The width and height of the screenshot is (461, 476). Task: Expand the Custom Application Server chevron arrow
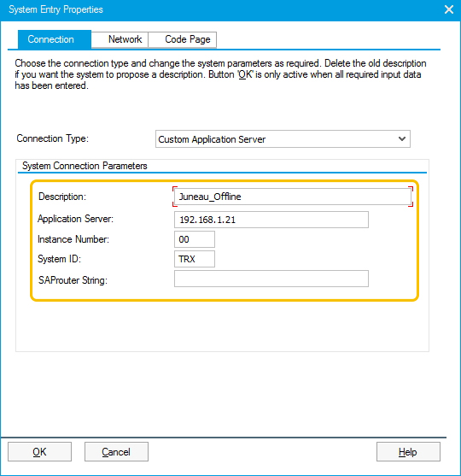[x=402, y=139]
